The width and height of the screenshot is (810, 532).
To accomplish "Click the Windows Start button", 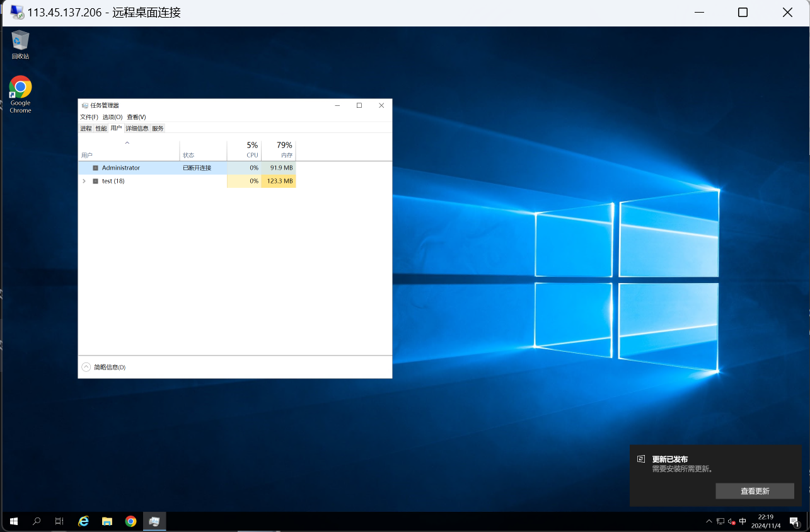I will point(14,521).
